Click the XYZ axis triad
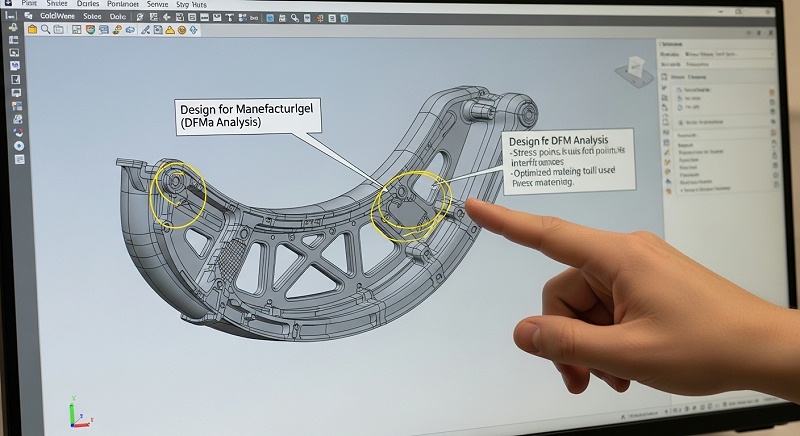Image resolution: width=800 pixels, height=436 pixels. (x=80, y=412)
